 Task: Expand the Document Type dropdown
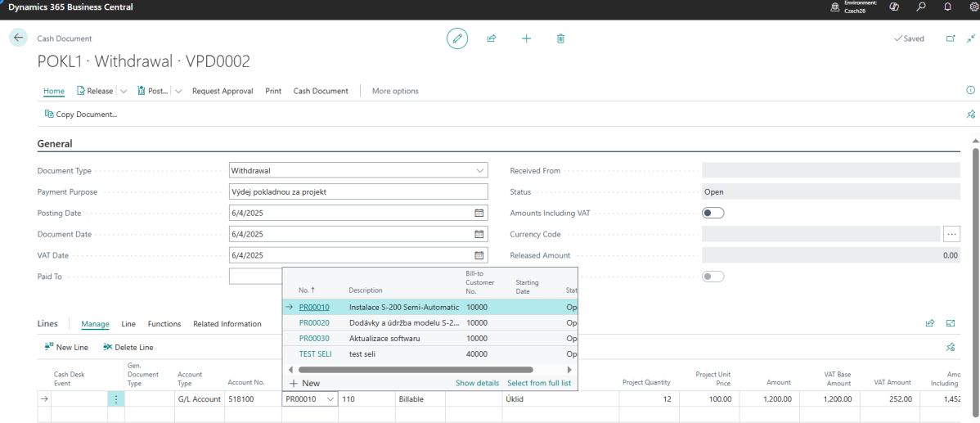[479, 171]
